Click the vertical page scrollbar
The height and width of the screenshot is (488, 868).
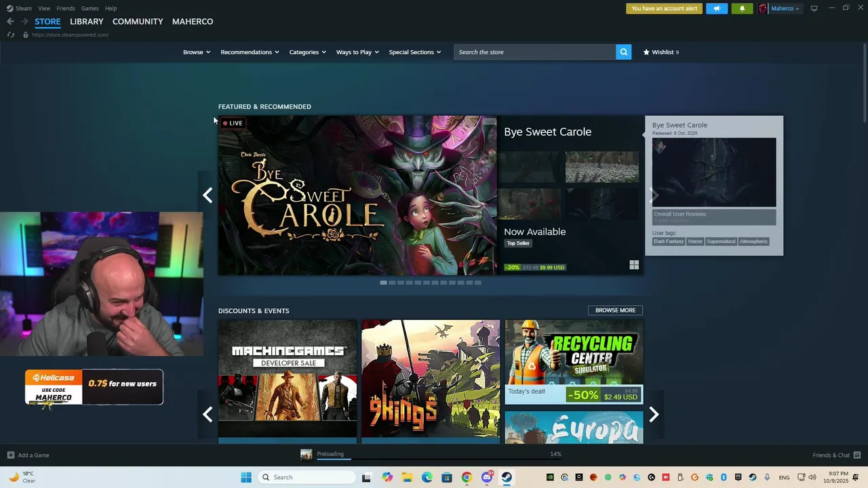864,81
